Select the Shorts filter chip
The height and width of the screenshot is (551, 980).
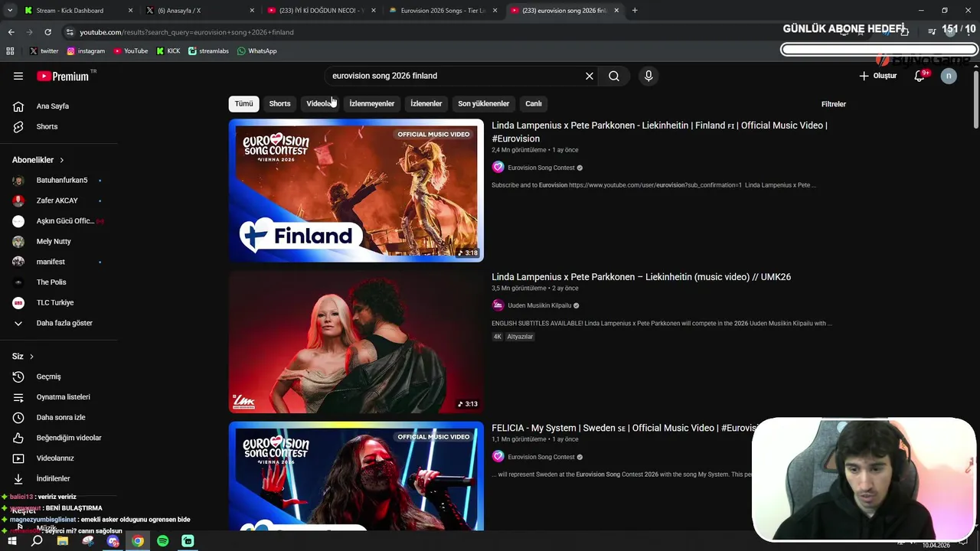click(279, 103)
